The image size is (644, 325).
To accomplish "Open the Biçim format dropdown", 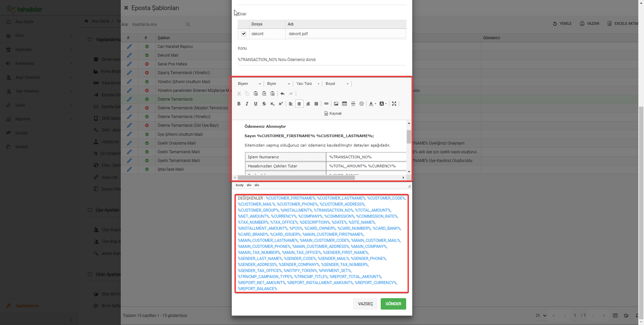I will pyautogui.click(x=278, y=84).
